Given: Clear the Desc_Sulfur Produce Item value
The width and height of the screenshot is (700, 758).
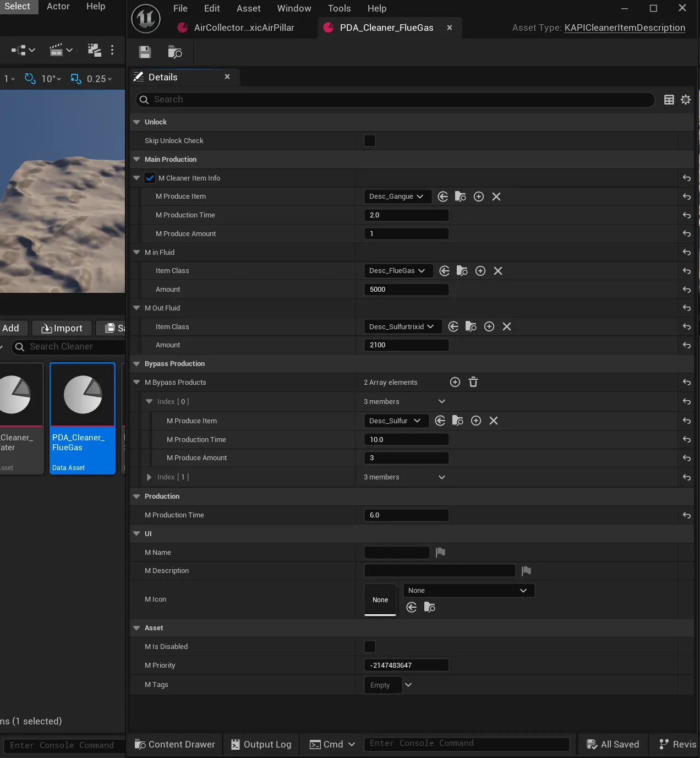Looking at the screenshot, I should point(494,421).
